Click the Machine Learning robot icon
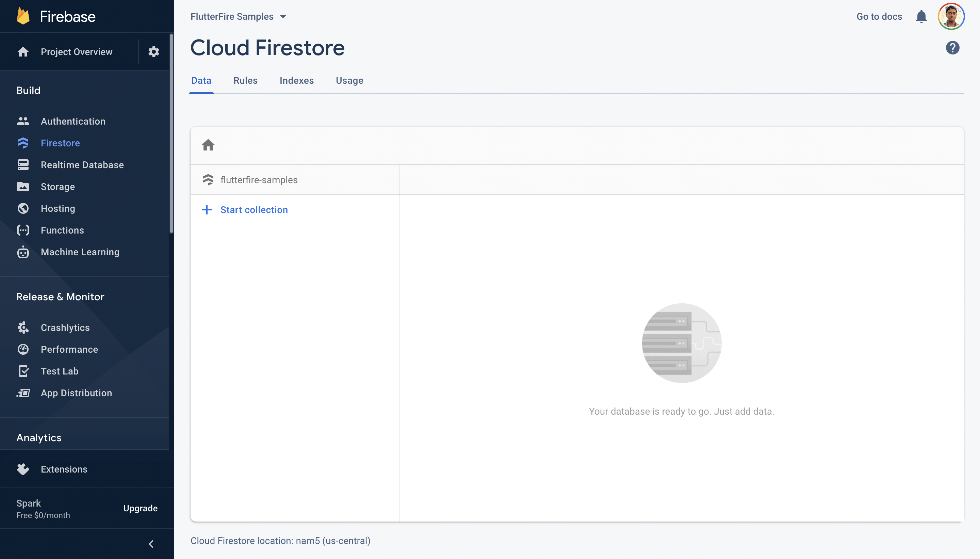The image size is (980, 559). point(23,252)
